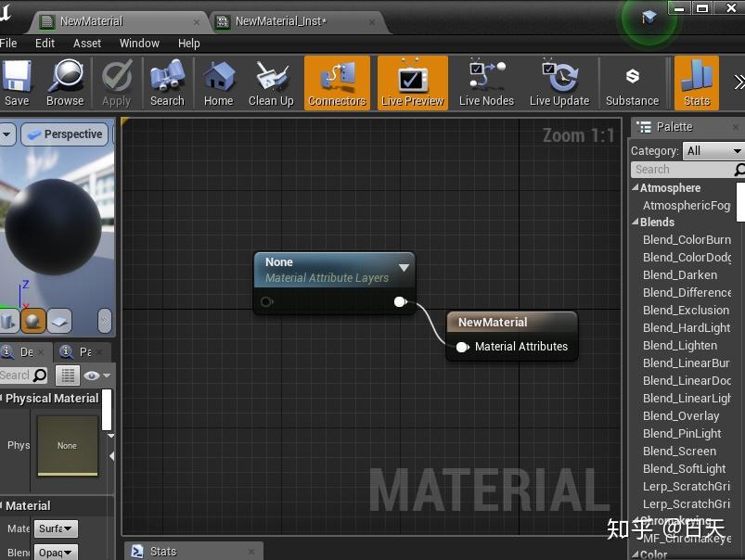
Task: Open the palette Category dropdown
Action: tap(713, 149)
